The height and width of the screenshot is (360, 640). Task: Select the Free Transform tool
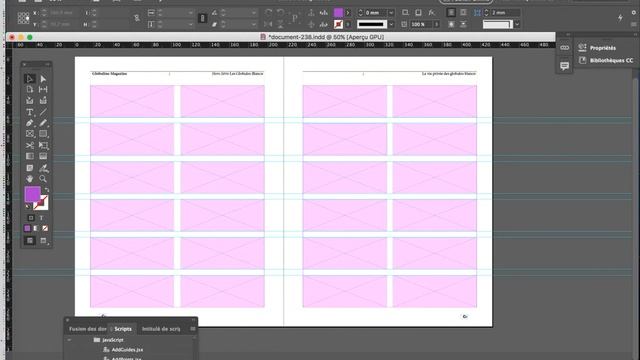click(x=43, y=145)
